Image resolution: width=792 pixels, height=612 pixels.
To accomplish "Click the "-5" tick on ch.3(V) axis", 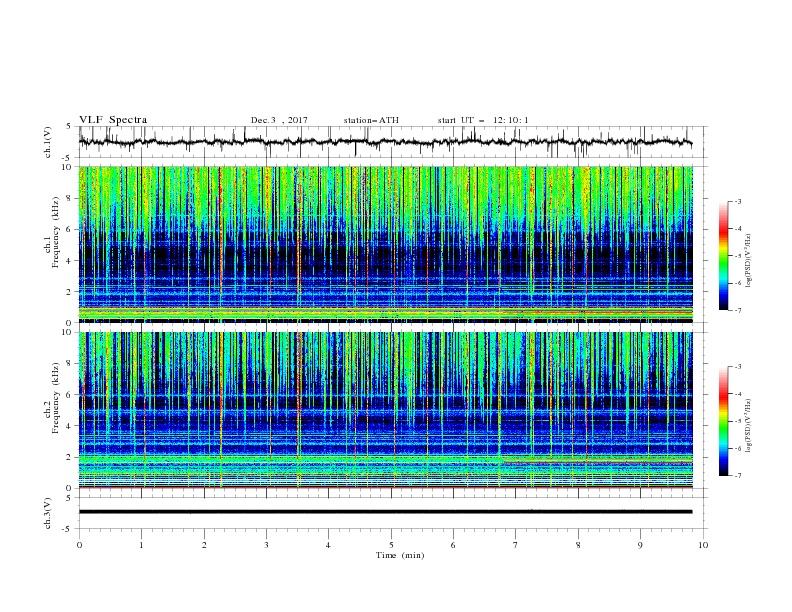I will coord(68,530).
